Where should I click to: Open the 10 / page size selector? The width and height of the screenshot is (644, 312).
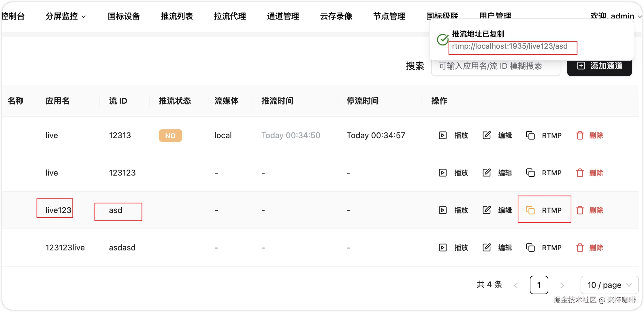[609, 285]
